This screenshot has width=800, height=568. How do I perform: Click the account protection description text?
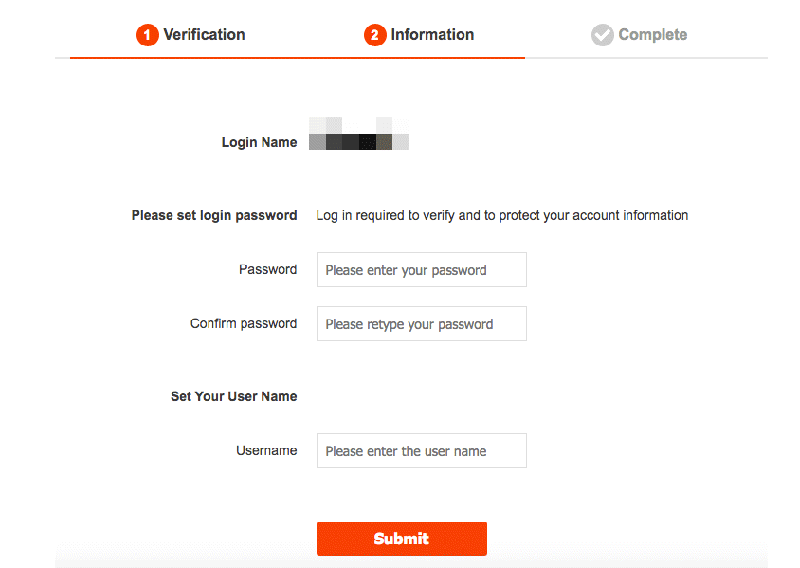coord(502,215)
